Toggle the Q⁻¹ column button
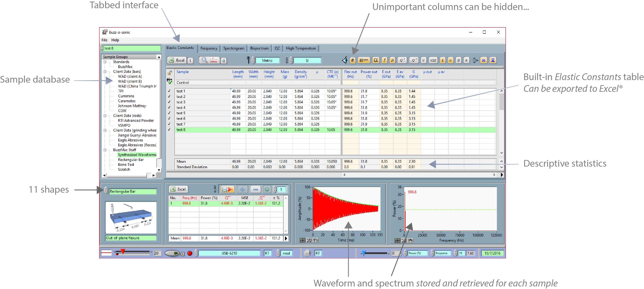 coord(402,60)
